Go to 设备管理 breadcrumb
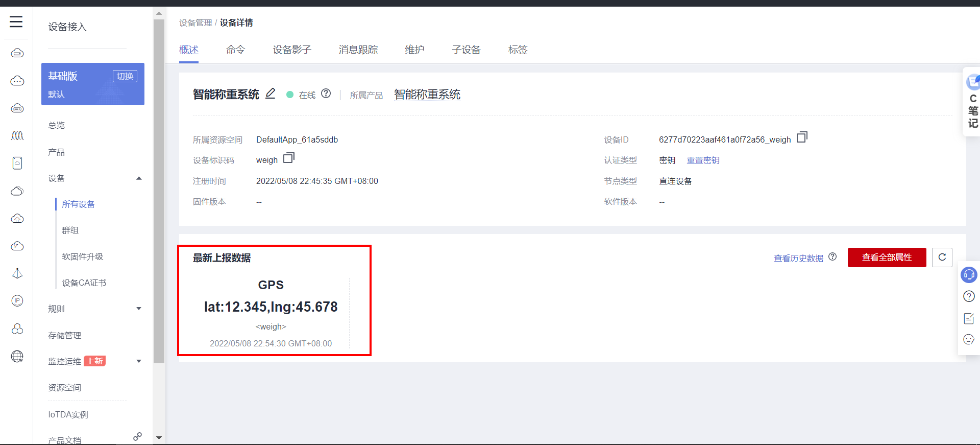Screen dimensions: 980x445 click(x=195, y=22)
